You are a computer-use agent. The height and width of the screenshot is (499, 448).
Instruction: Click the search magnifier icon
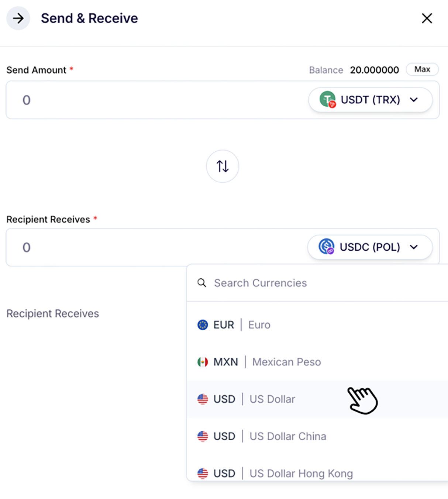pyautogui.click(x=202, y=283)
